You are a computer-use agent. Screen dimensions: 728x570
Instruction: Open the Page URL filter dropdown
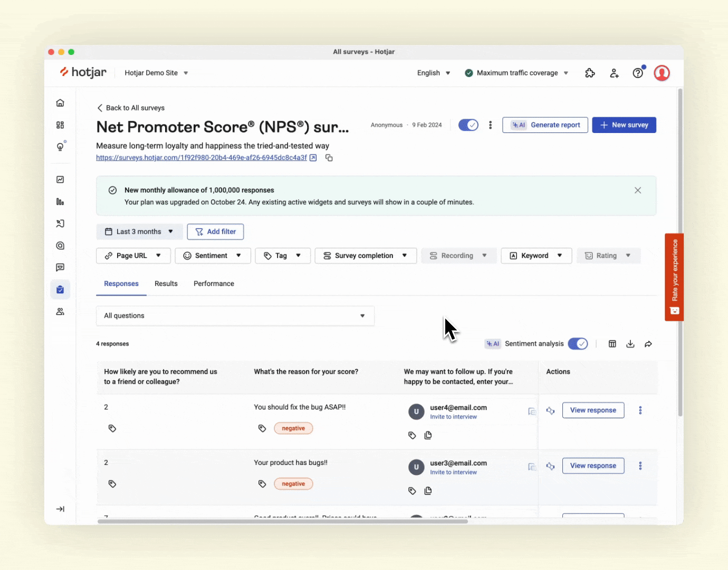tap(133, 255)
